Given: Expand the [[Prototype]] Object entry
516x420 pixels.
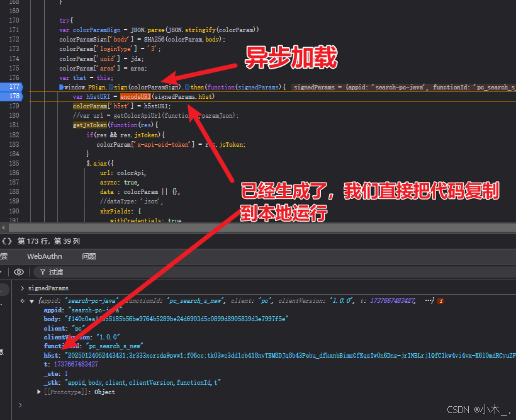Looking at the screenshot, I should (39, 392).
